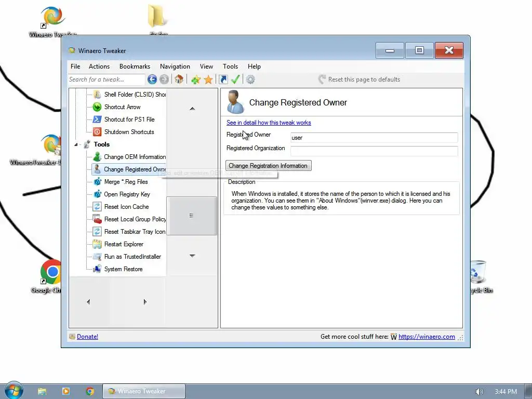532x399 pixels.
Task: Click the Registered Organization text field
Action: click(x=374, y=151)
